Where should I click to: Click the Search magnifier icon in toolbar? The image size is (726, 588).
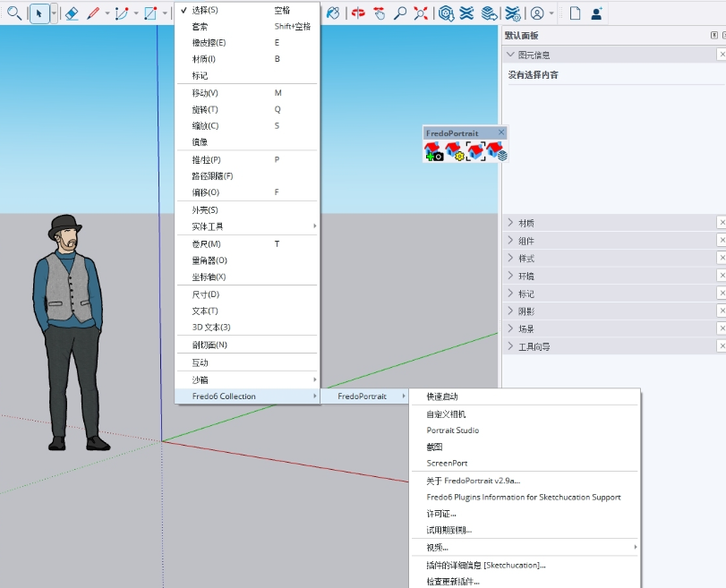tap(13, 13)
